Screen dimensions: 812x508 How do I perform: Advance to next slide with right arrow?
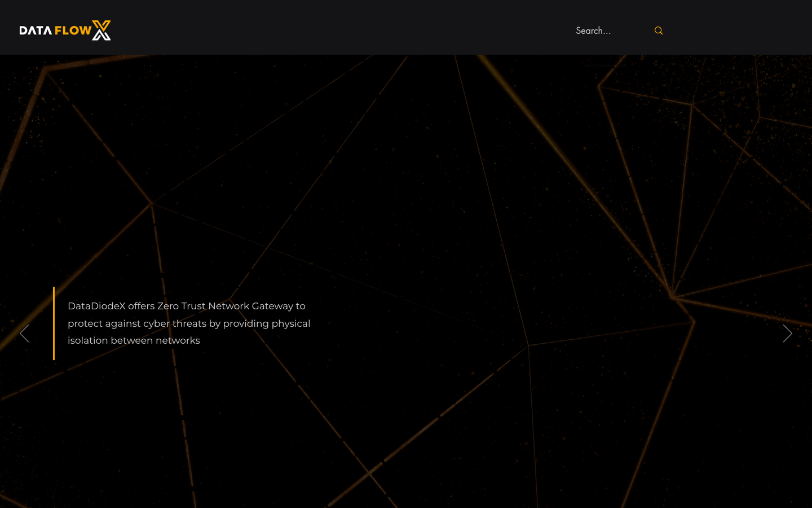787,334
